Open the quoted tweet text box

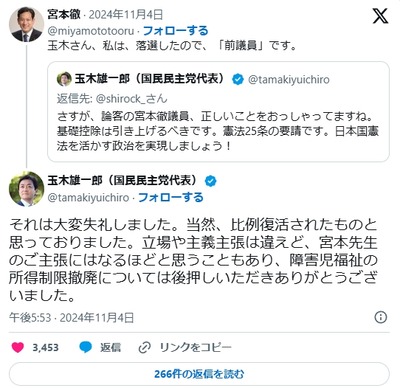[218, 112]
